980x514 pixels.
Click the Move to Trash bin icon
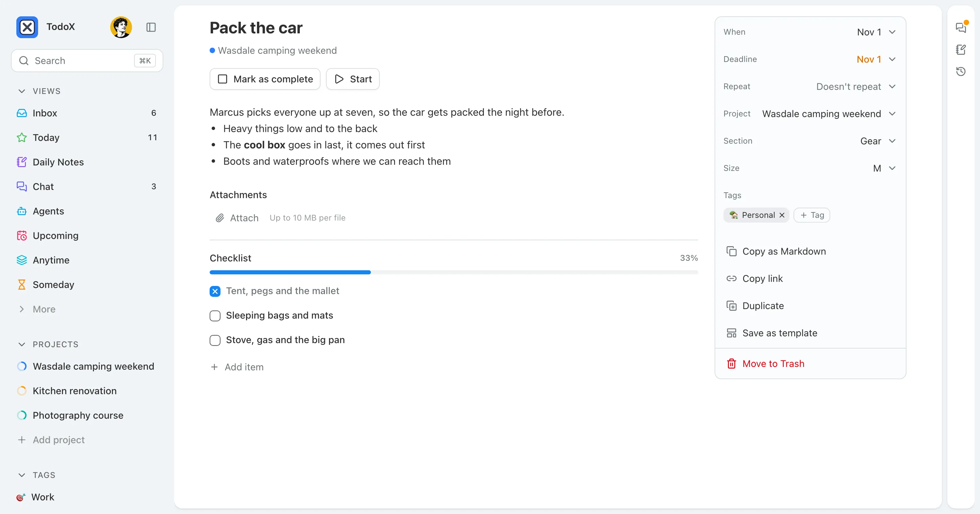pyautogui.click(x=731, y=364)
